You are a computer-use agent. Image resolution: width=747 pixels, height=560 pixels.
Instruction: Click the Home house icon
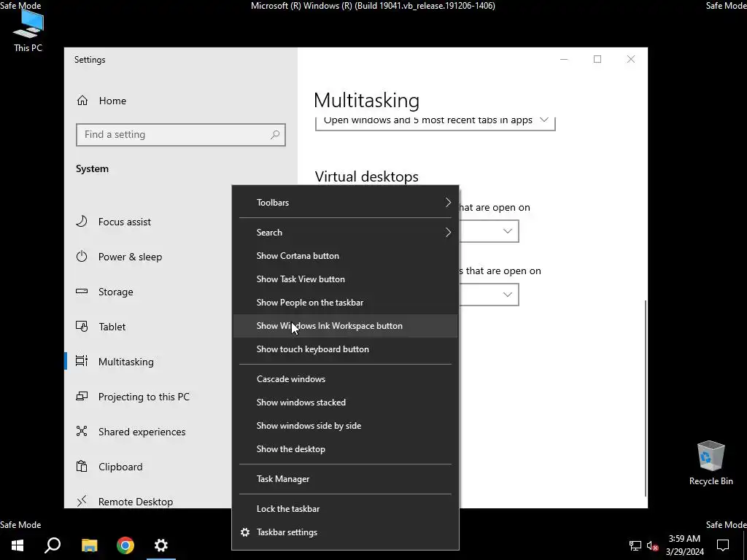pyautogui.click(x=82, y=101)
